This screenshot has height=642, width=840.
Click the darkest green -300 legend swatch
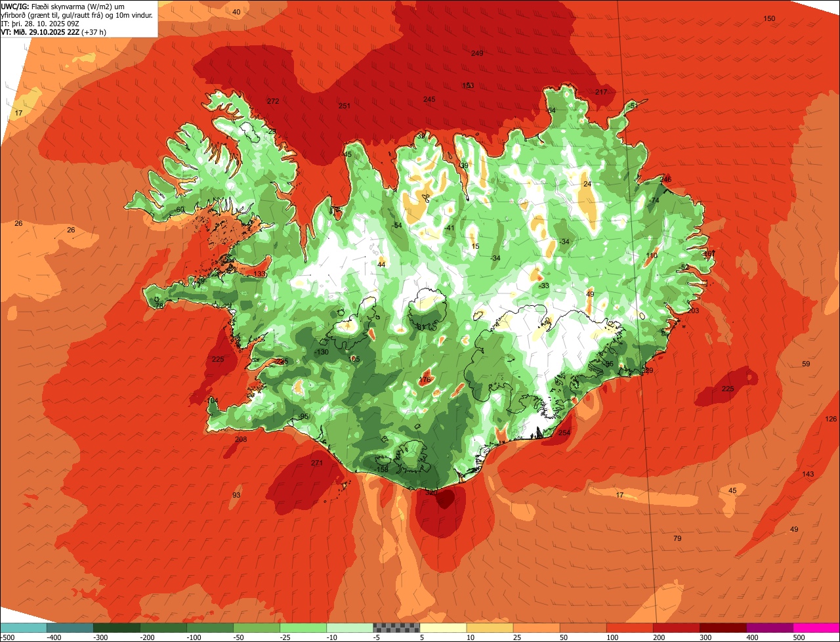[116, 628]
